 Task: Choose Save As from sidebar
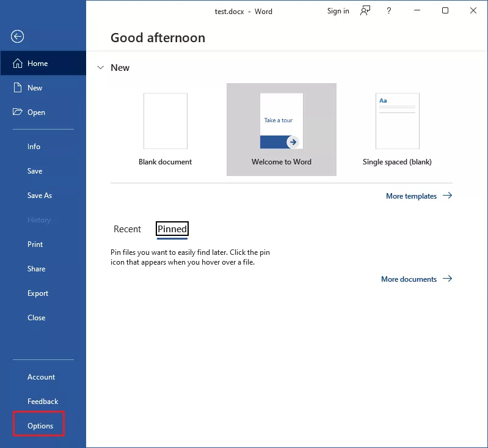(x=40, y=196)
